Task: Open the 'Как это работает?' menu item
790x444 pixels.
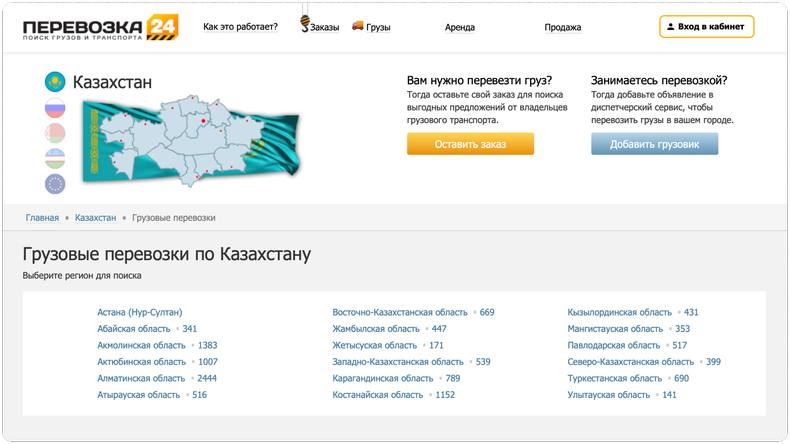Action: pyautogui.click(x=240, y=27)
